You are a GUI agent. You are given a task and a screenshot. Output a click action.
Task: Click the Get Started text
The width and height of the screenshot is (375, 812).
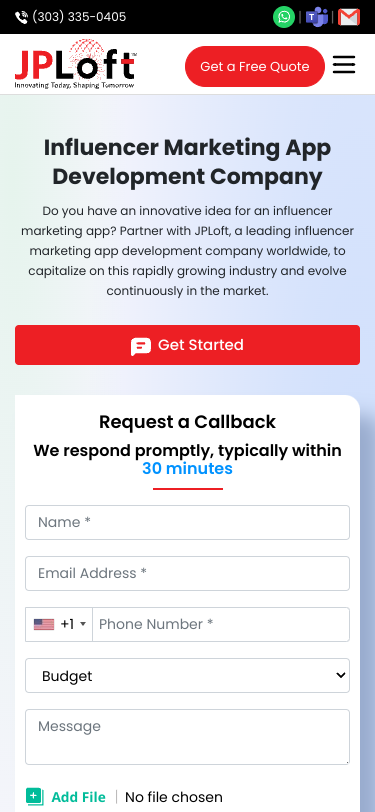200,345
